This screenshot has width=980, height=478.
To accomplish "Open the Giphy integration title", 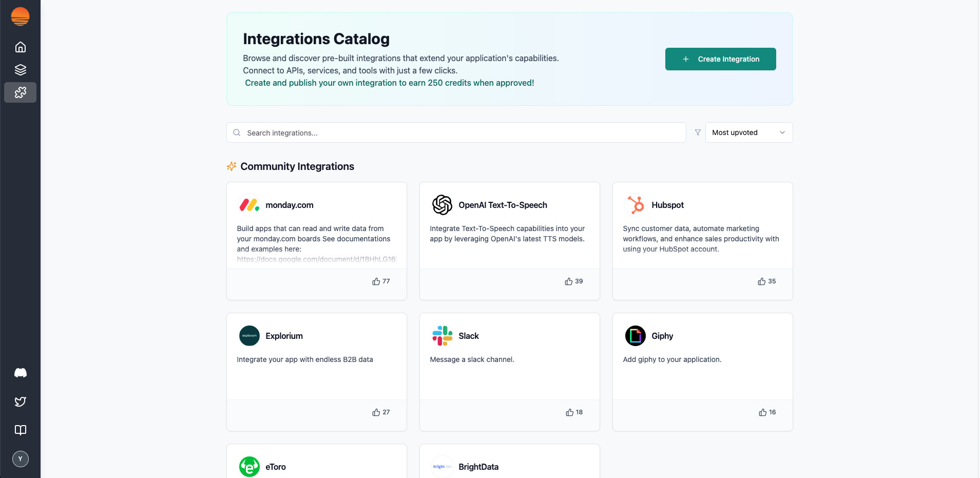I will point(662,336).
